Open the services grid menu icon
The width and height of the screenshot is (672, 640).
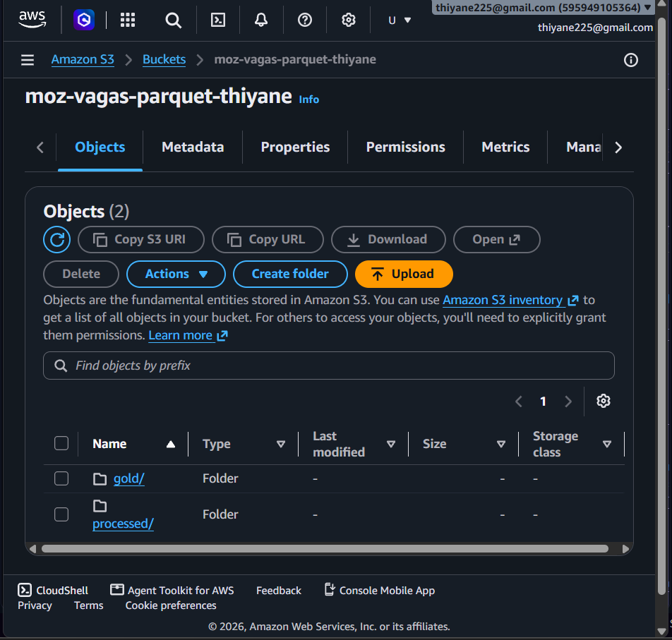pyautogui.click(x=128, y=20)
